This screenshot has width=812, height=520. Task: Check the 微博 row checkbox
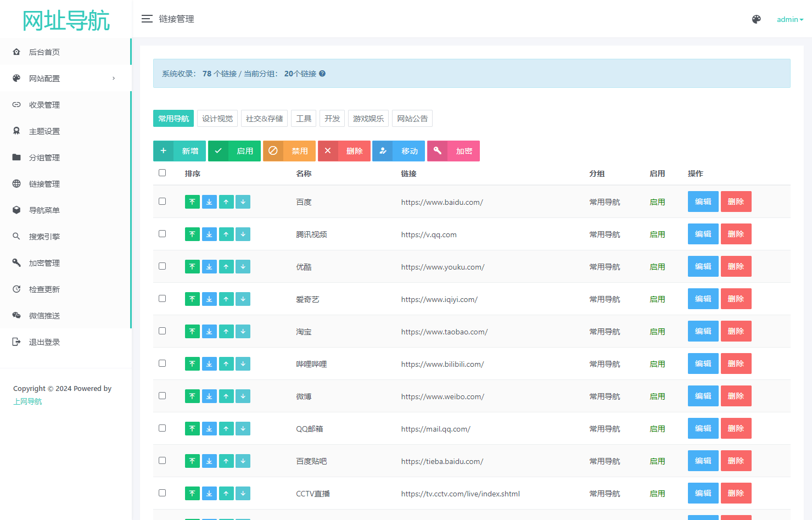coord(162,396)
